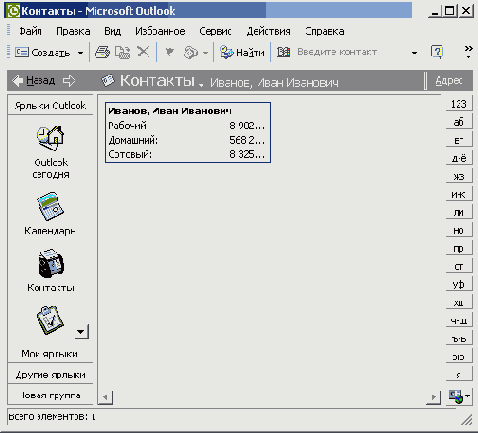Open the Tasks clipboard shortcut icon
This screenshot has height=433, width=478.
50,320
